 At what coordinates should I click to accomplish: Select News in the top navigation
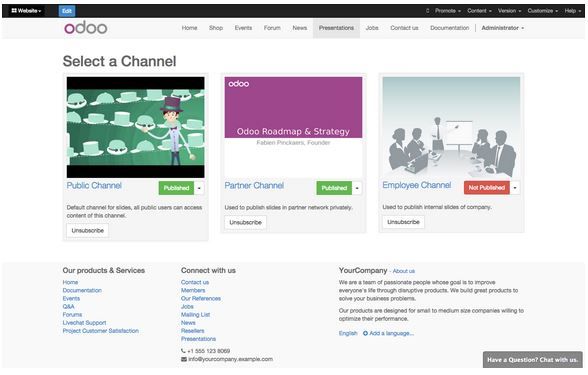tap(300, 28)
